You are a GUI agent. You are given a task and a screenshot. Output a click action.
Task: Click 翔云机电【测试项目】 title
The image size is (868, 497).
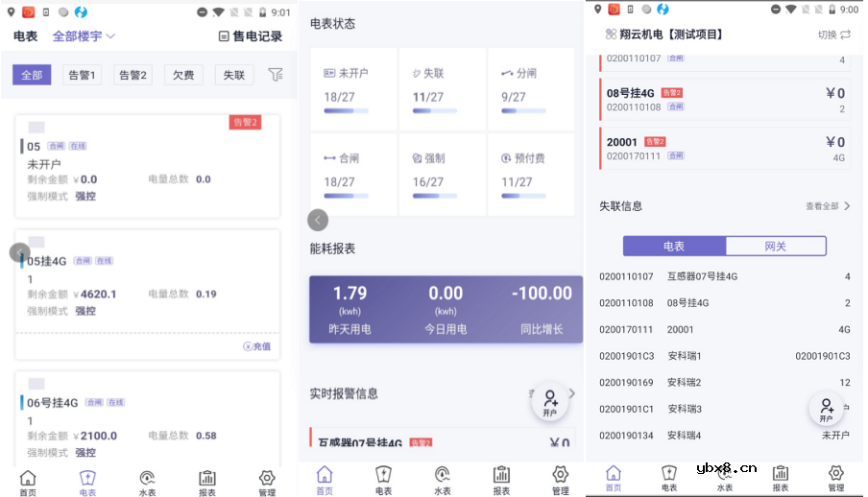tap(671, 35)
